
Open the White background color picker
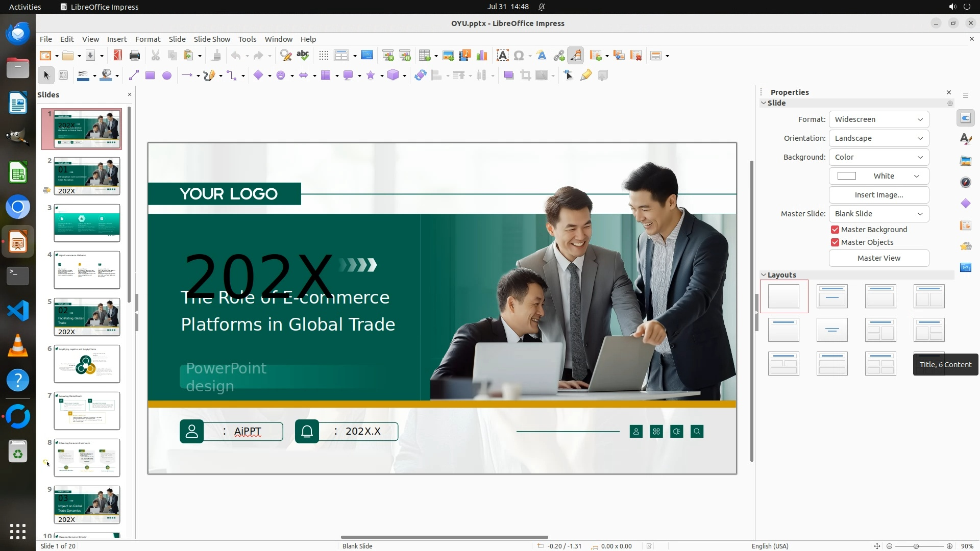pos(878,176)
